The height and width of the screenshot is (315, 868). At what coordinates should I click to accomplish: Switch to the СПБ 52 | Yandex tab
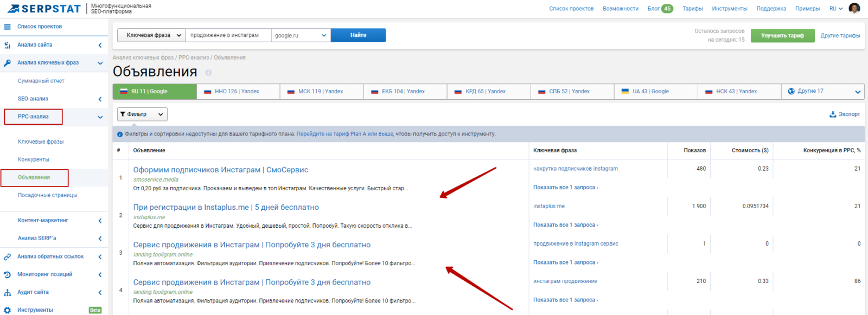tap(572, 92)
